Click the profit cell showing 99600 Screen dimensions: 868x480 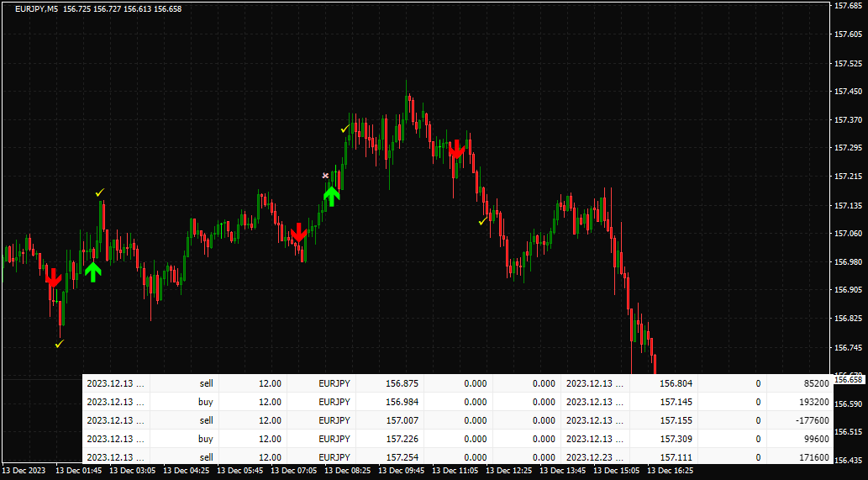click(x=801, y=439)
